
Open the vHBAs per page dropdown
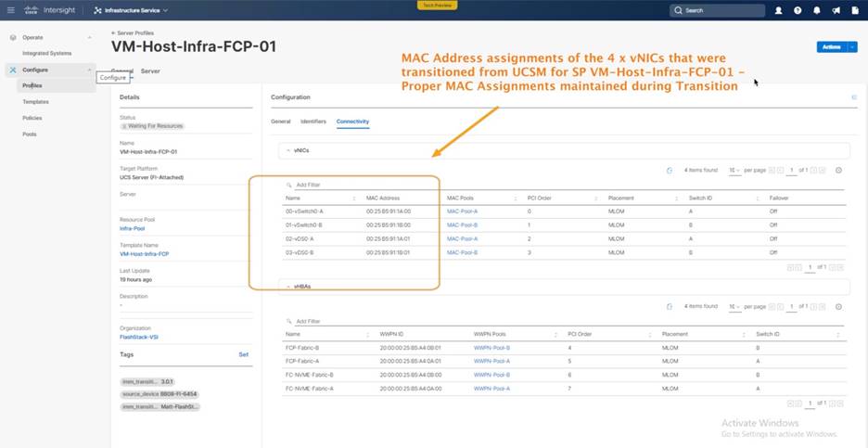[x=734, y=307]
